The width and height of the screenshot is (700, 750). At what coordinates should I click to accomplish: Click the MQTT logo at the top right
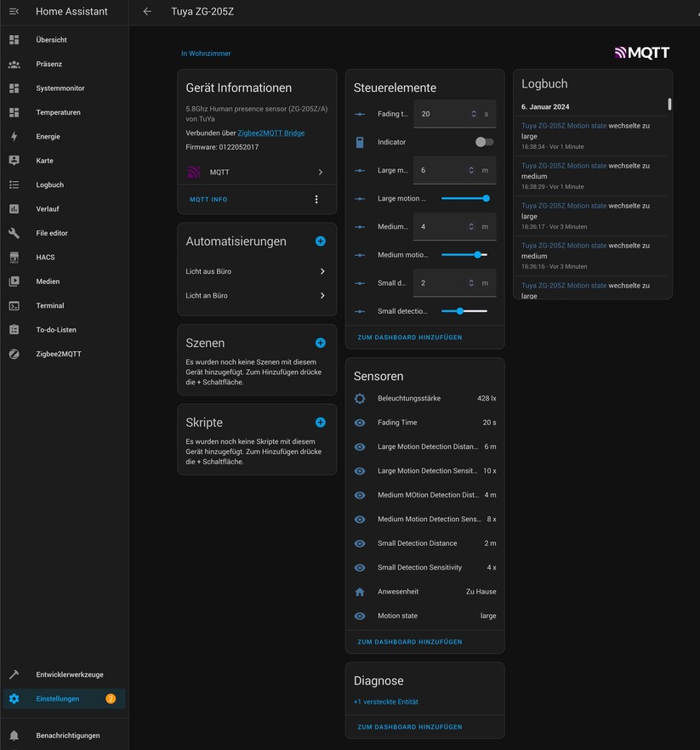coord(640,52)
